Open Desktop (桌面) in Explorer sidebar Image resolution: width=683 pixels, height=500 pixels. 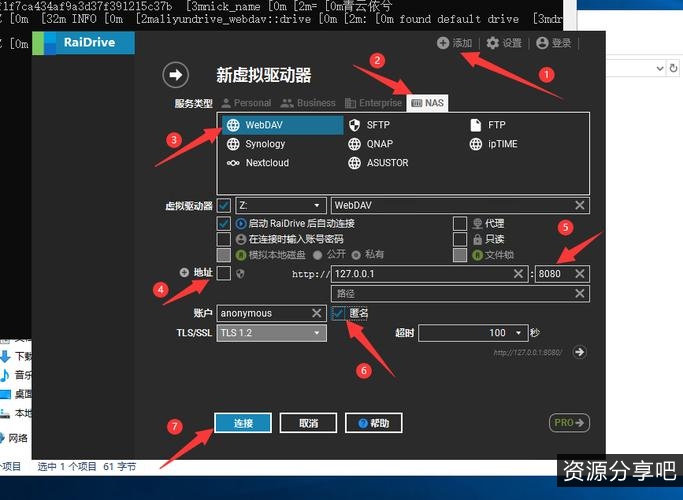[16, 394]
